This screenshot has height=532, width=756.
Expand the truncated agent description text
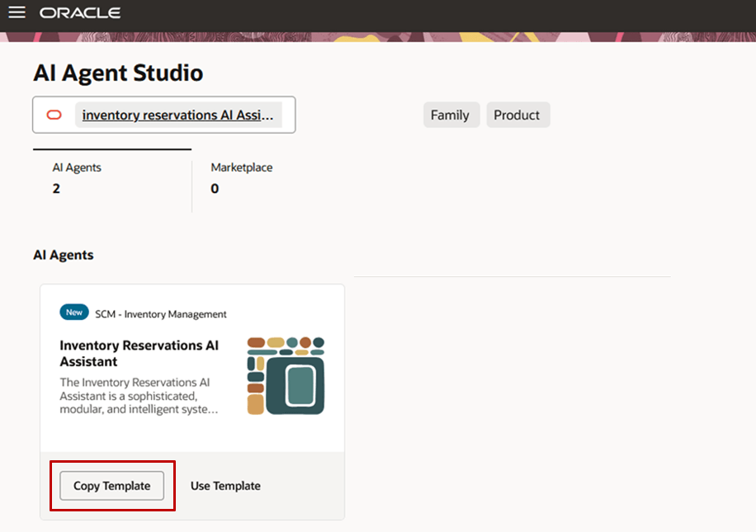[x=140, y=396]
